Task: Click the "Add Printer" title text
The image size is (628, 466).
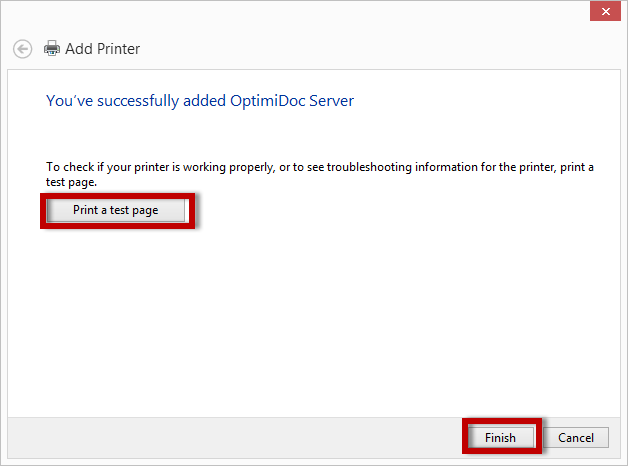Action: [x=102, y=48]
